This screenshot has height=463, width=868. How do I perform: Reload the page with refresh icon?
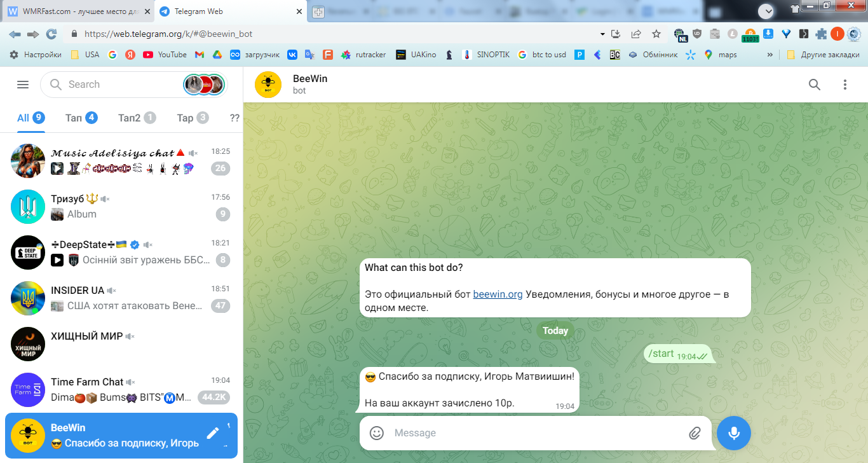51,34
